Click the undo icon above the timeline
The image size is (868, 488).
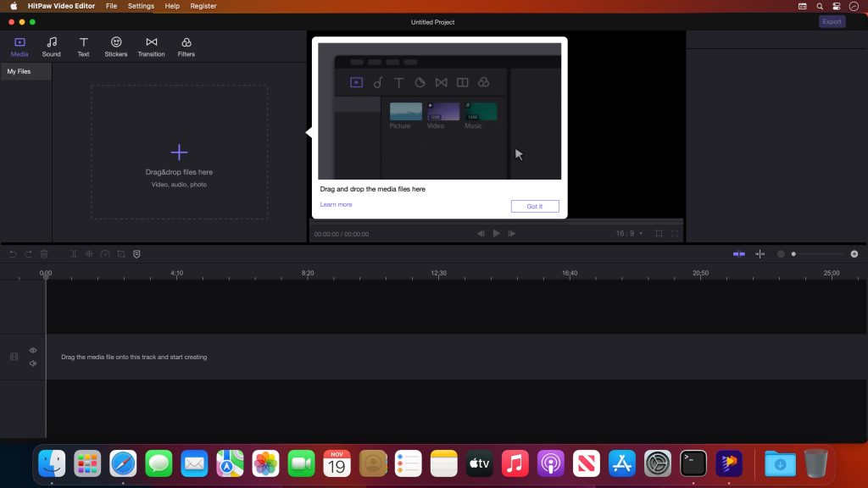pyautogui.click(x=12, y=253)
